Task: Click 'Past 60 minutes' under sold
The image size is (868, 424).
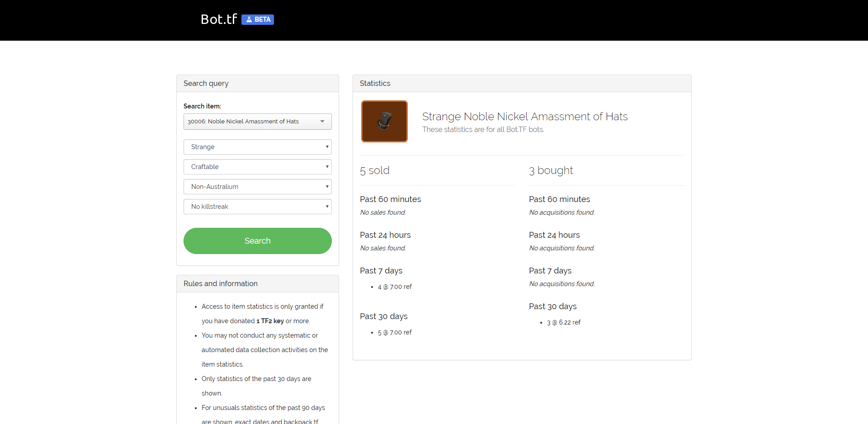Action: coord(390,199)
